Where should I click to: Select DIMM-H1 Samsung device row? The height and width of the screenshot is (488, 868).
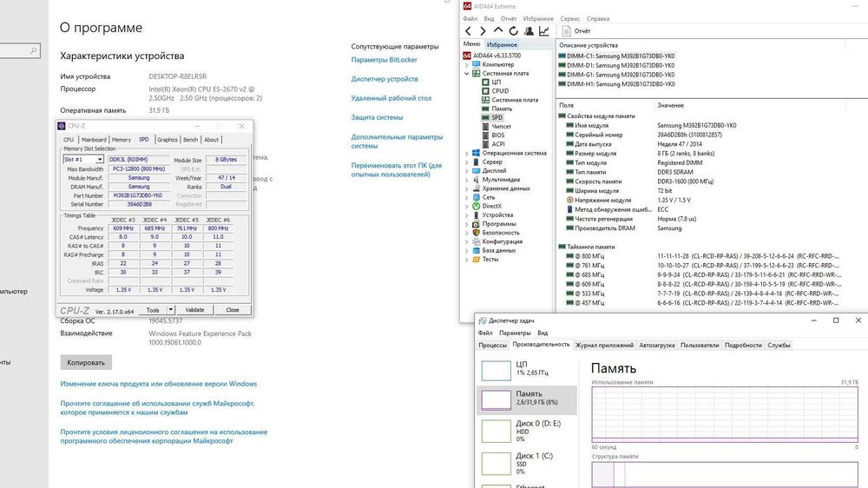pyautogui.click(x=616, y=84)
